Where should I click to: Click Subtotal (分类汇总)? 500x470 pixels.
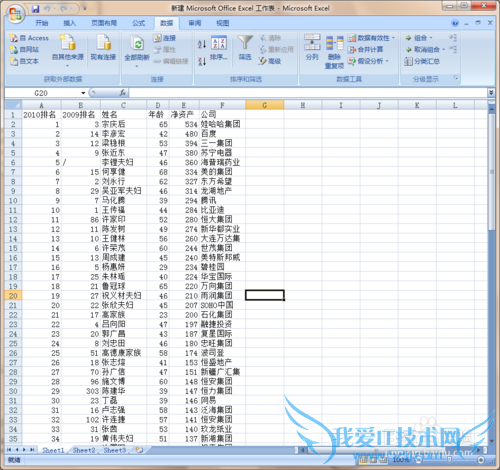point(422,61)
